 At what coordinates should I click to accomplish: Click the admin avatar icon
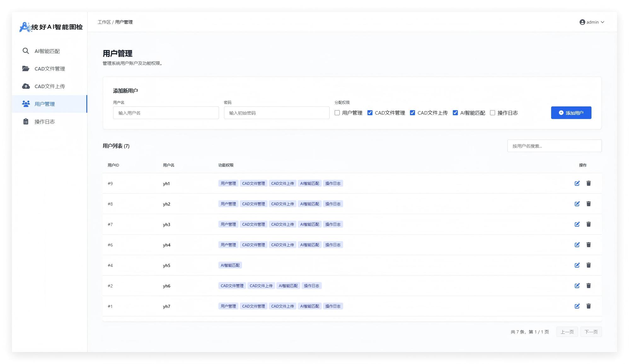tap(582, 22)
